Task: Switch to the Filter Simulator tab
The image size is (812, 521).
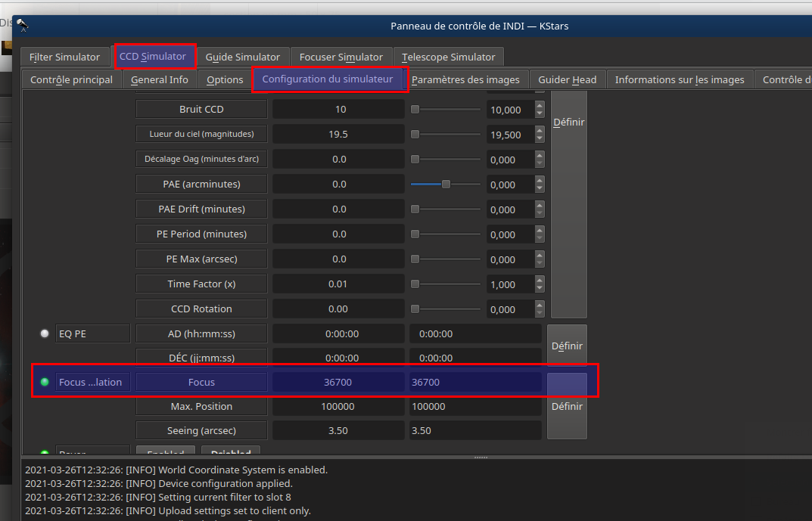Action: pos(65,57)
